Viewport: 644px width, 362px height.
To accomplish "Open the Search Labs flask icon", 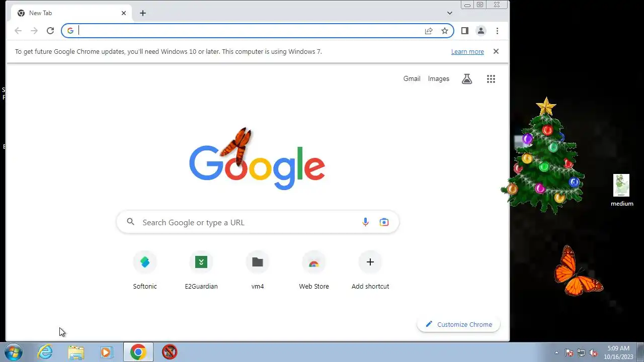I will pos(467,79).
